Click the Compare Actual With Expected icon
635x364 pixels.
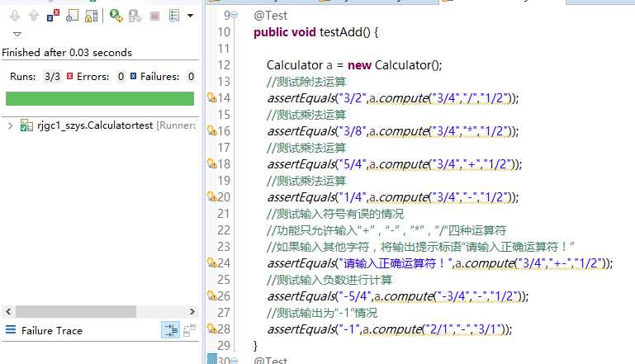[x=190, y=330]
